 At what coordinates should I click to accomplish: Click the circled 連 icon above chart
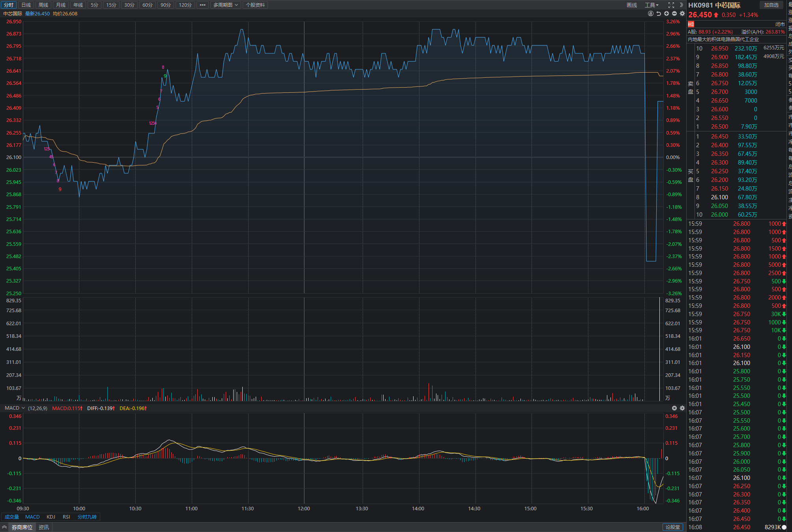651,13
